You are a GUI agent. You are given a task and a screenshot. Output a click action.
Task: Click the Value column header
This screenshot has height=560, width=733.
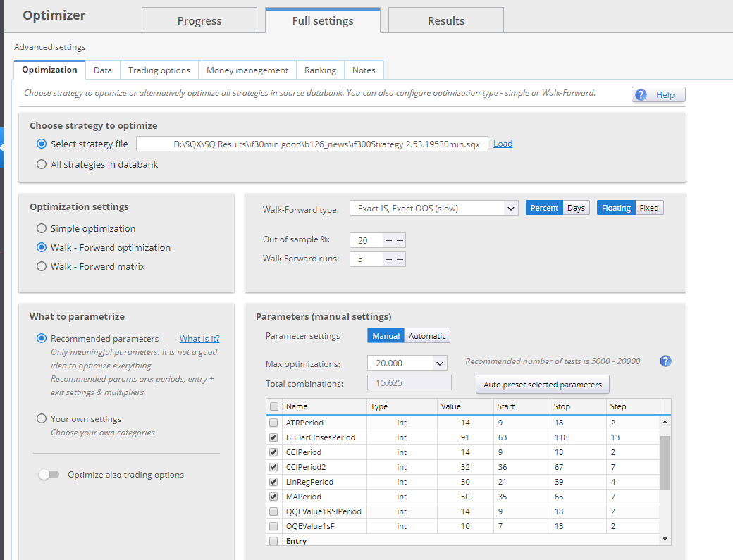pos(465,406)
